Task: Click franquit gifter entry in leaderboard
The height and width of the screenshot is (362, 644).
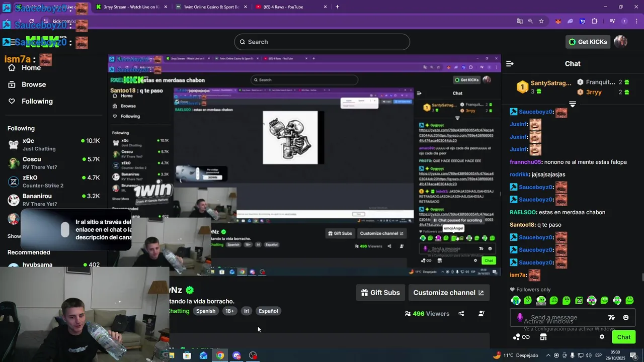Action: tap(603, 82)
